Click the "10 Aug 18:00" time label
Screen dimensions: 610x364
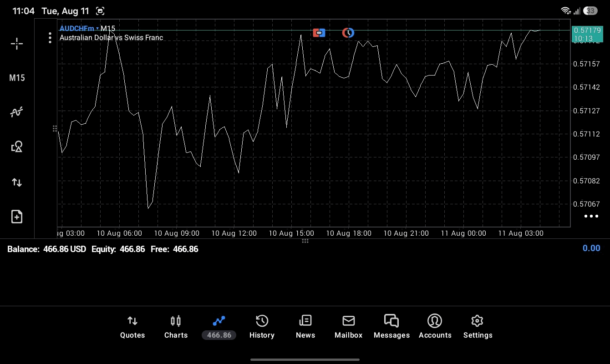(349, 233)
